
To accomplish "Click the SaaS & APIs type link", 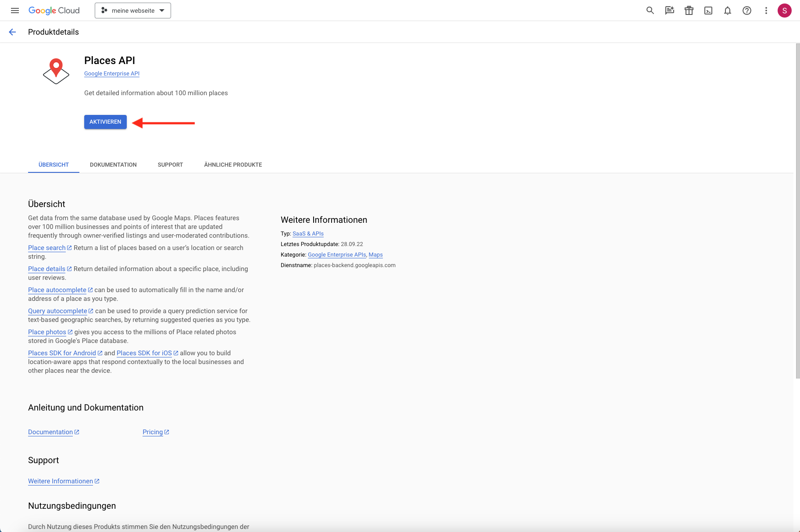I will click(308, 234).
